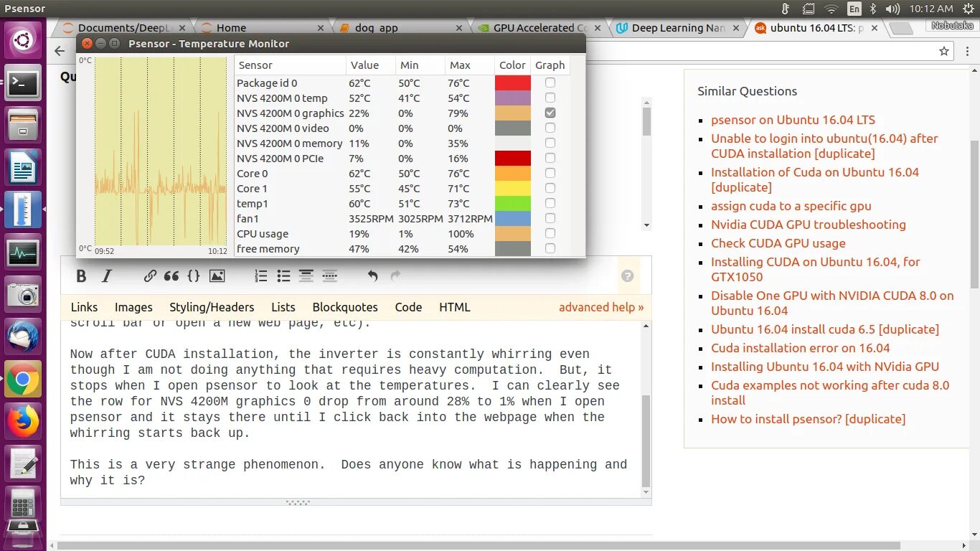Open the keyboard language En indicator
The width and height of the screenshot is (980, 551).
(854, 9)
